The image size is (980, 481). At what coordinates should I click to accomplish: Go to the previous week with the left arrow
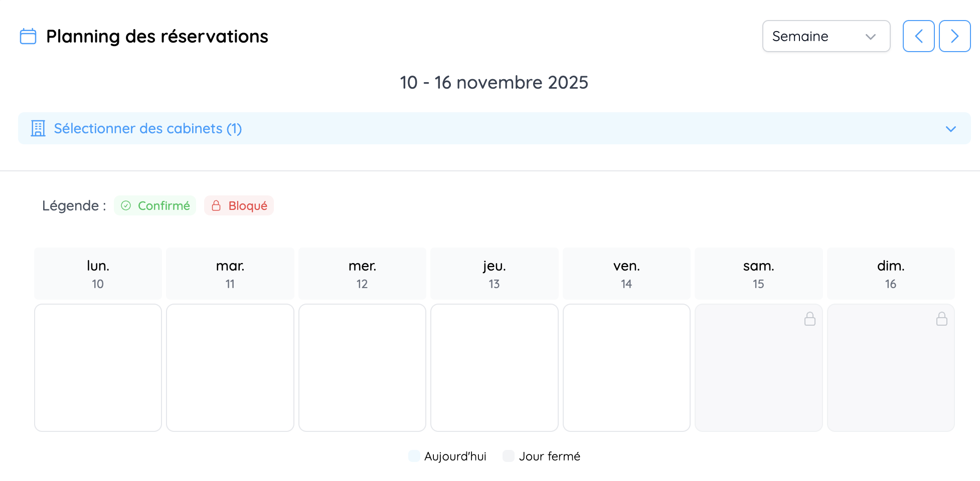(918, 36)
